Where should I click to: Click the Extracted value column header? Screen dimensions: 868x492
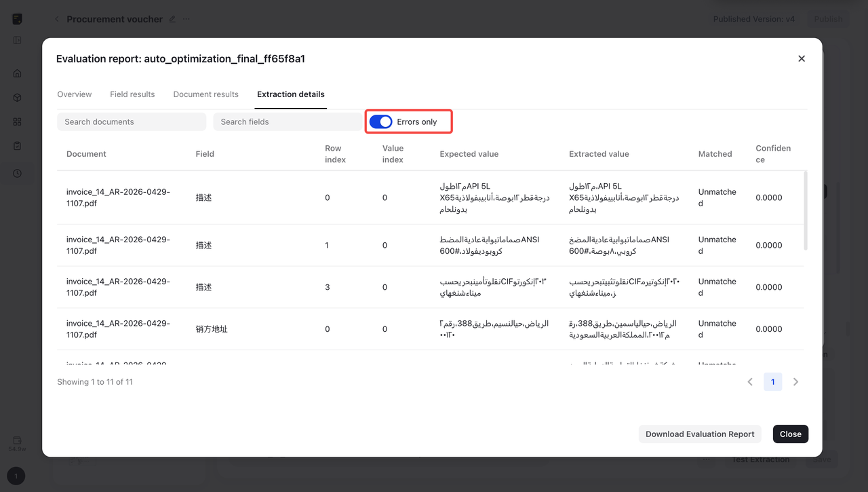(599, 154)
